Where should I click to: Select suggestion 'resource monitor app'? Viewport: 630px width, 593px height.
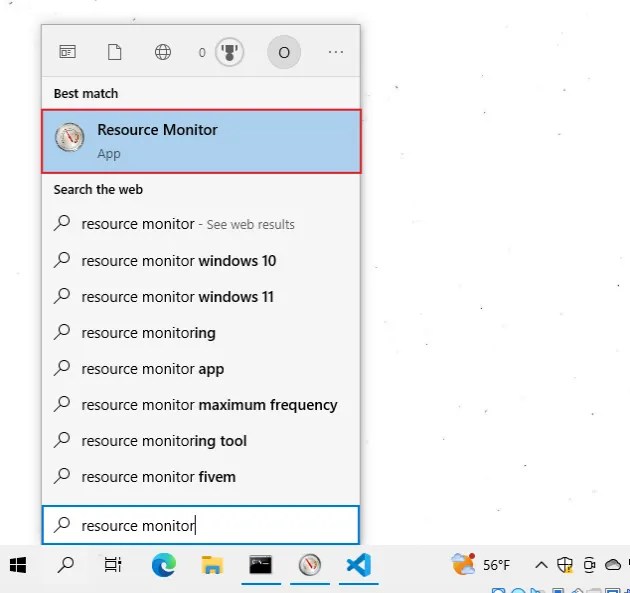[201, 368]
